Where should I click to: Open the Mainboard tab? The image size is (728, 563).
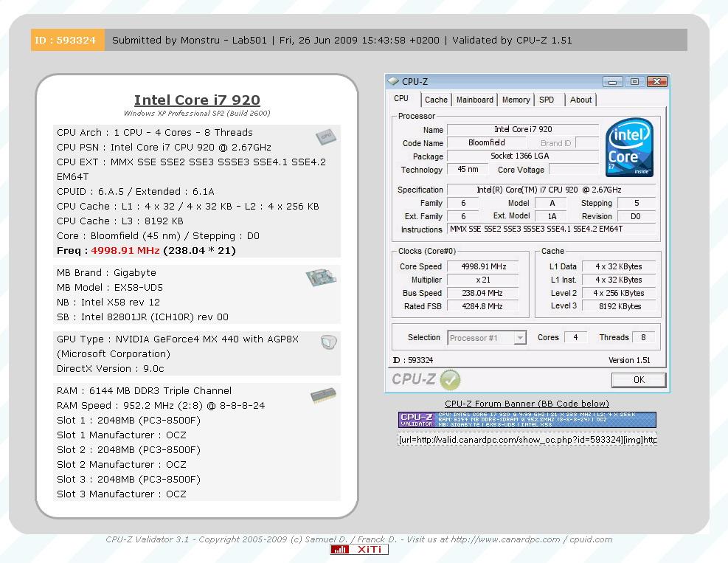[474, 100]
